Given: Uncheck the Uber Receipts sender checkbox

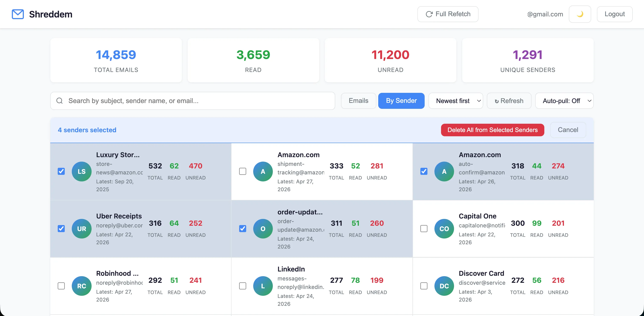Looking at the screenshot, I should pyautogui.click(x=61, y=229).
